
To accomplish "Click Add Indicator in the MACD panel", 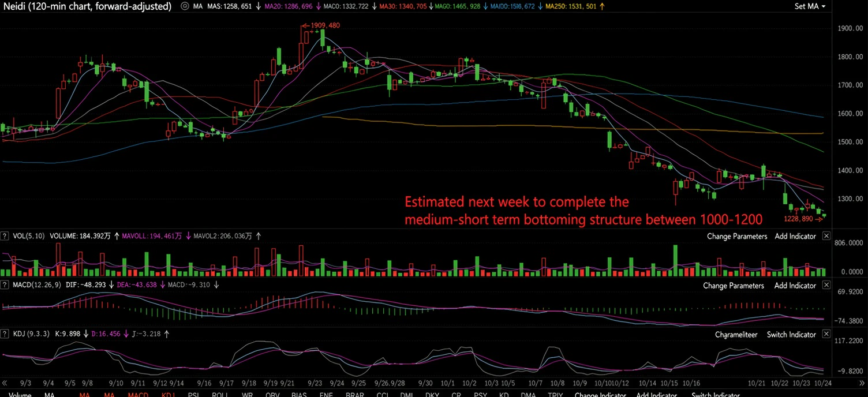I will tap(795, 286).
